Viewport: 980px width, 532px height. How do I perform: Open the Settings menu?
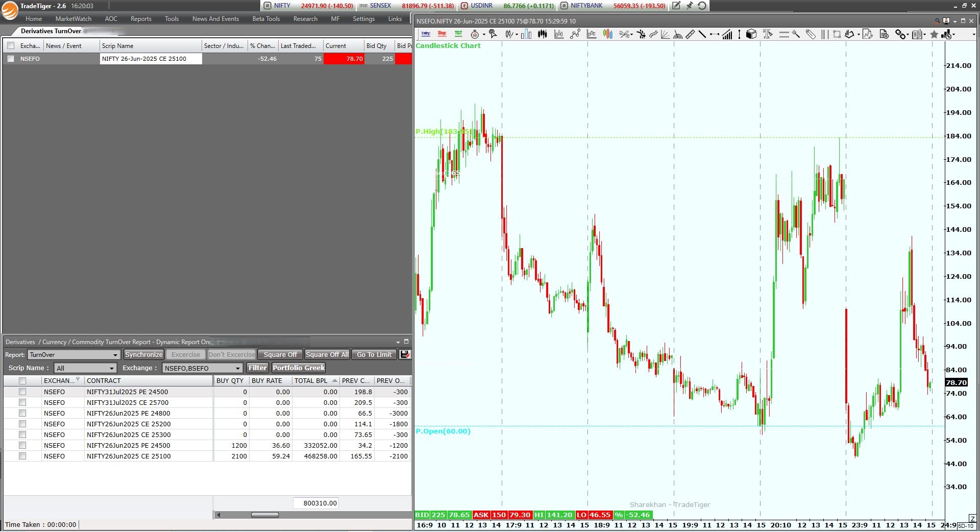pyautogui.click(x=363, y=19)
